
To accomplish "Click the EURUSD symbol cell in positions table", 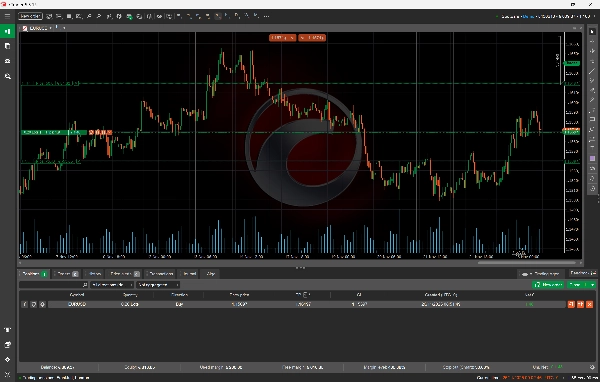I will (77, 304).
